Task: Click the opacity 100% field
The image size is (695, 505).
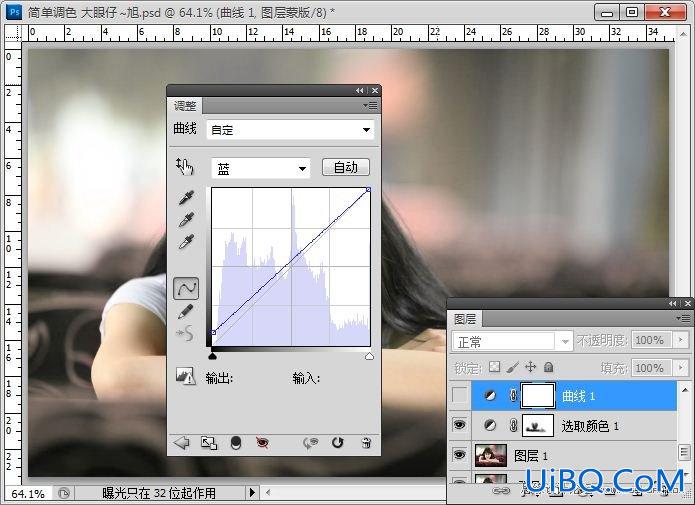Action: (650, 340)
